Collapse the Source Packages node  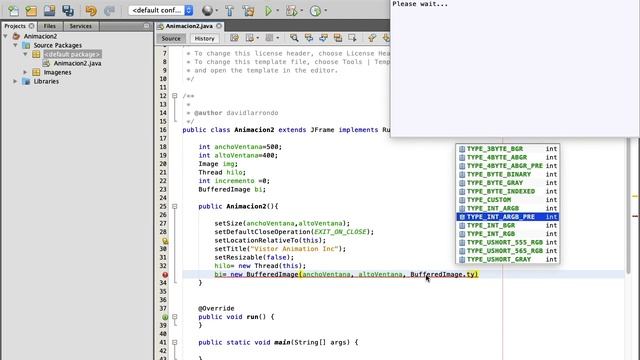click(16, 45)
